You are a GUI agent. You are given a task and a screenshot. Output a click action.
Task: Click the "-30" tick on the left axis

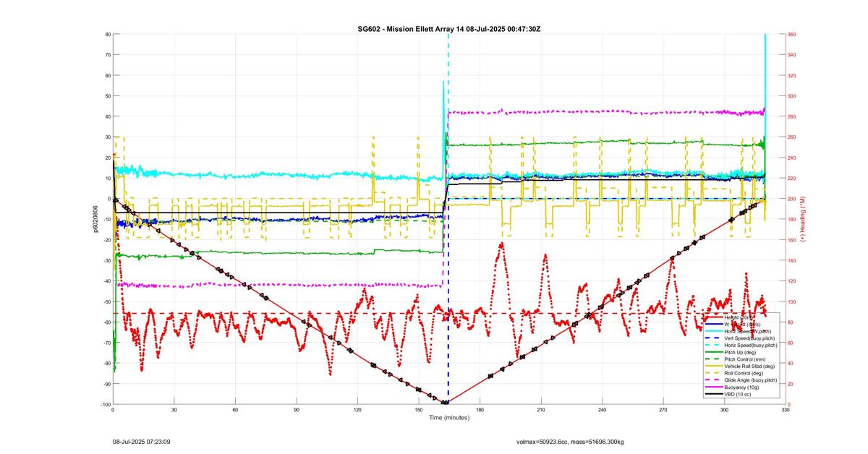106,260
